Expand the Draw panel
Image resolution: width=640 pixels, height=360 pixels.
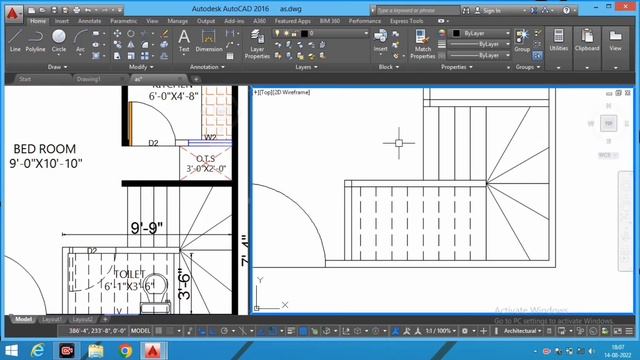click(57, 67)
